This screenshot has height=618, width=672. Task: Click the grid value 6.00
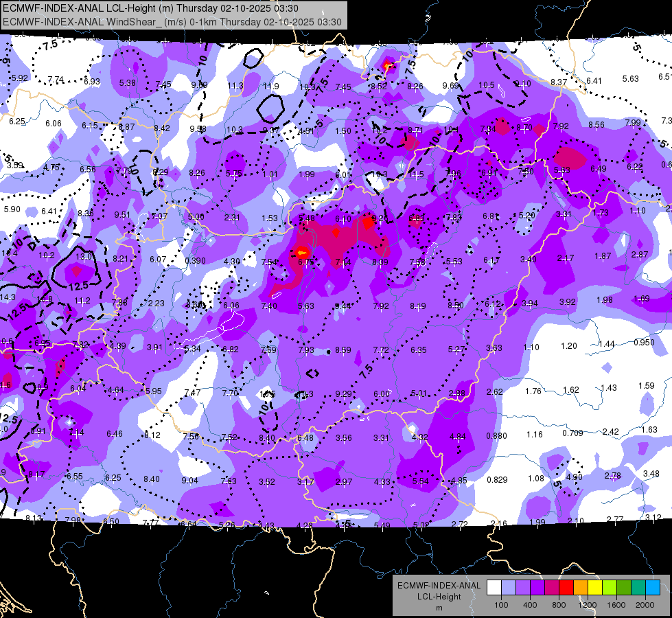[x=382, y=393]
